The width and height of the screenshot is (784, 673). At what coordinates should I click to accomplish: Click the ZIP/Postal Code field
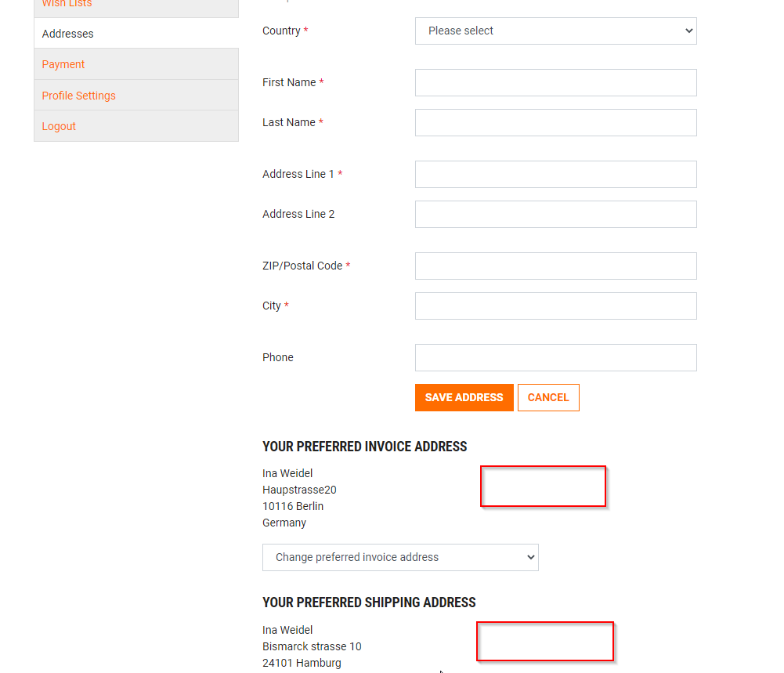[555, 266]
